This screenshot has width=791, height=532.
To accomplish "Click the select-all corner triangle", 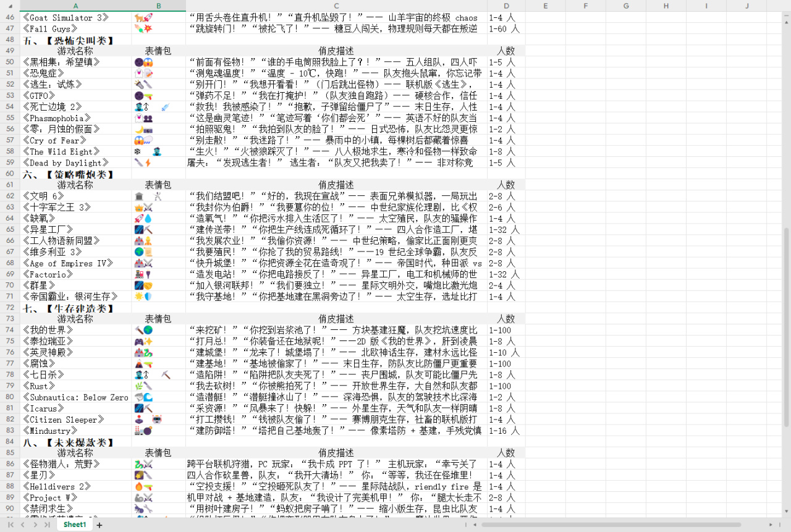I will pyautogui.click(x=10, y=6).
